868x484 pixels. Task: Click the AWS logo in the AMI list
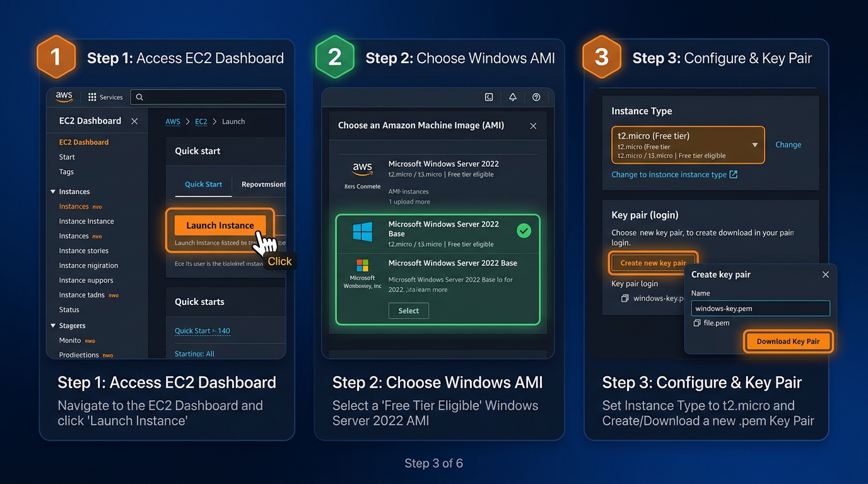(x=363, y=169)
